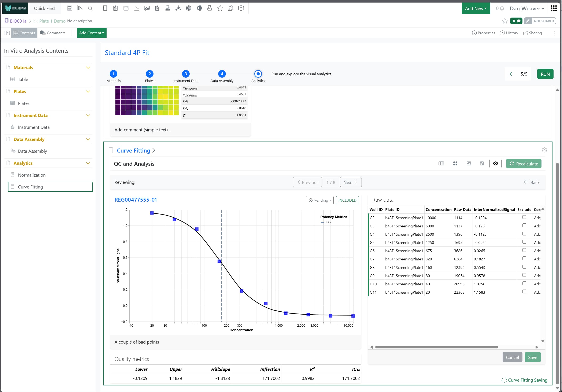This screenshot has height=392, width=562.
Task: Favorite this page with the star icon
Action: [504, 21]
